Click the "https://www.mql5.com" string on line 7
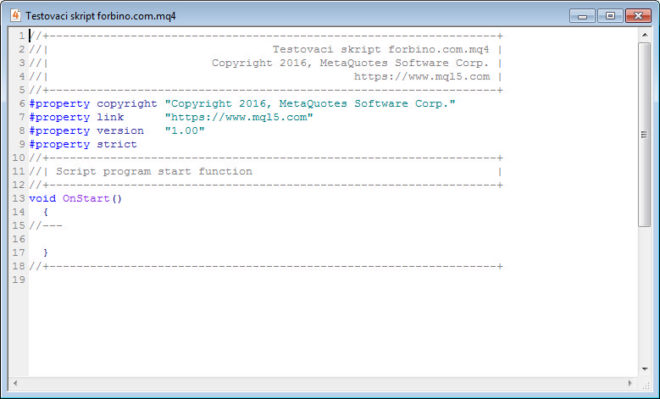 (239, 117)
